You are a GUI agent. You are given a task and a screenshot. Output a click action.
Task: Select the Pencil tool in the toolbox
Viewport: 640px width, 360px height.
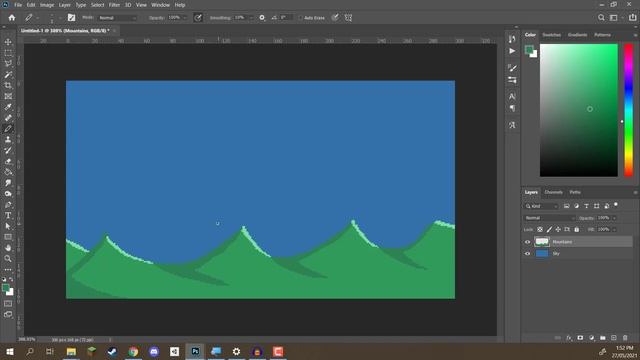click(8, 129)
